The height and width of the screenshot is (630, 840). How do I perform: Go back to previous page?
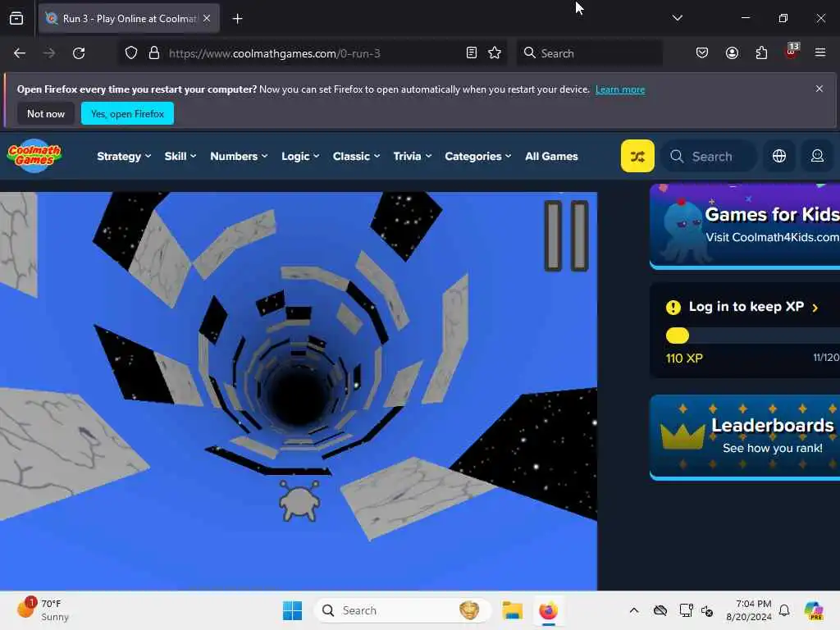(20, 53)
